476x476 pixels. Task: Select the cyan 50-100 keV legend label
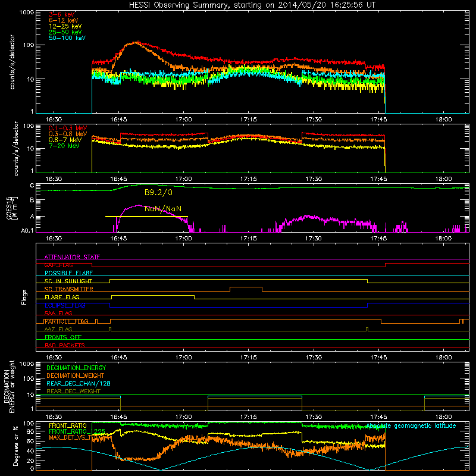coord(67,38)
